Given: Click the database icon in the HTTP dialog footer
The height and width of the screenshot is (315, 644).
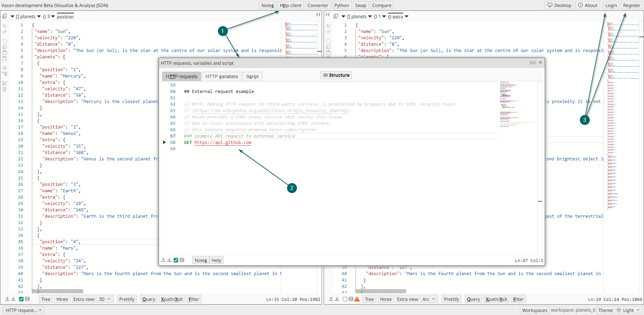Looking at the screenshot, I should tap(182, 260).
